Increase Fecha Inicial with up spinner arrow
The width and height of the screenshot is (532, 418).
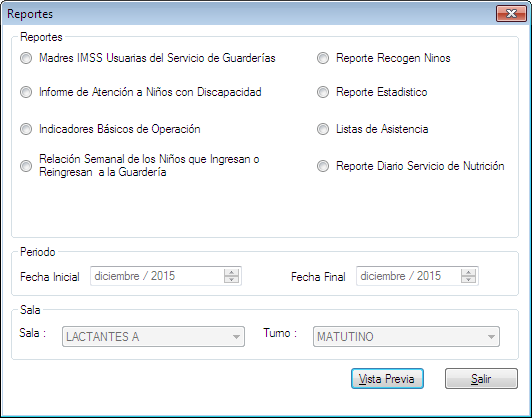coord(231,272)
